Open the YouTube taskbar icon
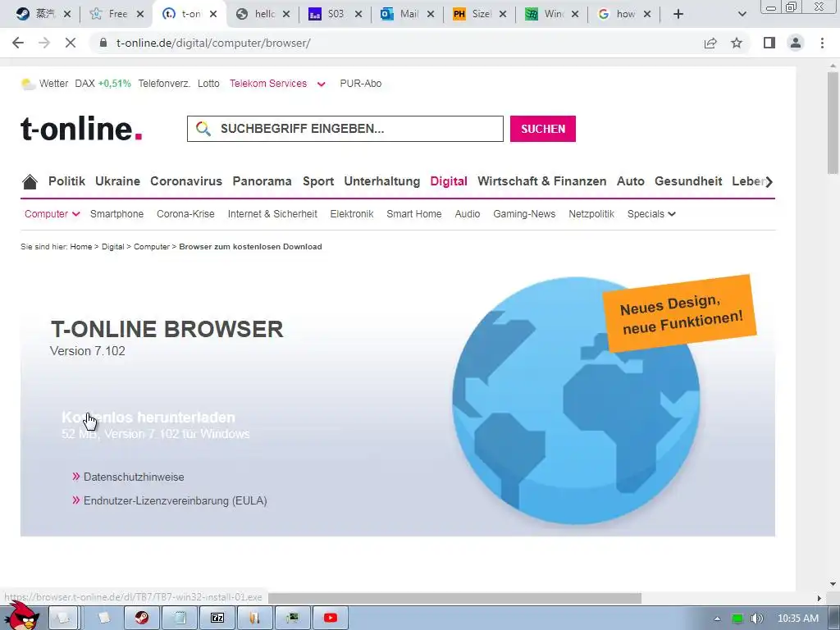 331,619
